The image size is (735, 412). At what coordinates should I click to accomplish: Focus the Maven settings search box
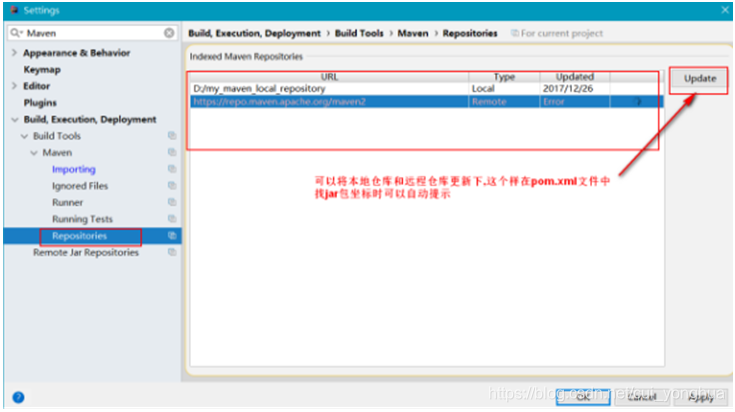[x=94, y=33]
